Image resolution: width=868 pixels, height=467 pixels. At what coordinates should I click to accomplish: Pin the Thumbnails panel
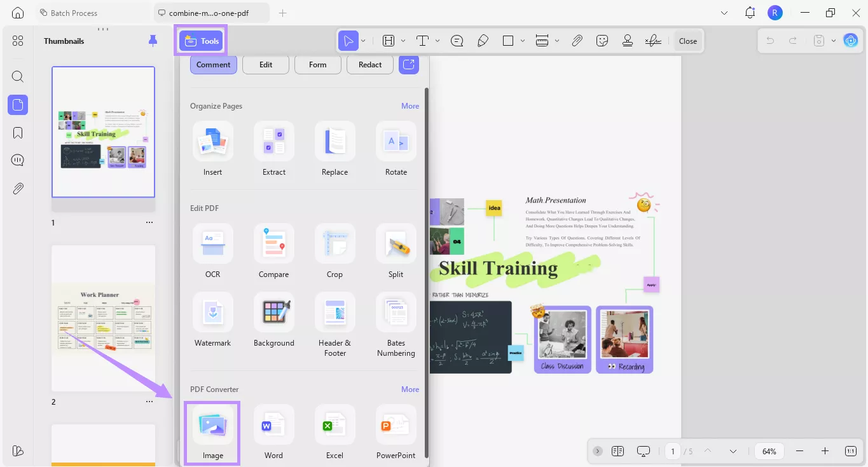tap(153, 40)
